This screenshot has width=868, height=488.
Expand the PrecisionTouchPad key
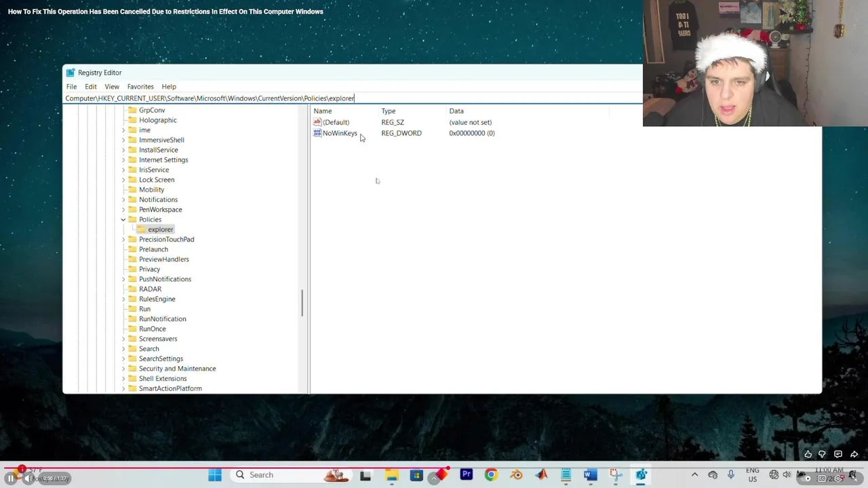[x=123, y=239]
